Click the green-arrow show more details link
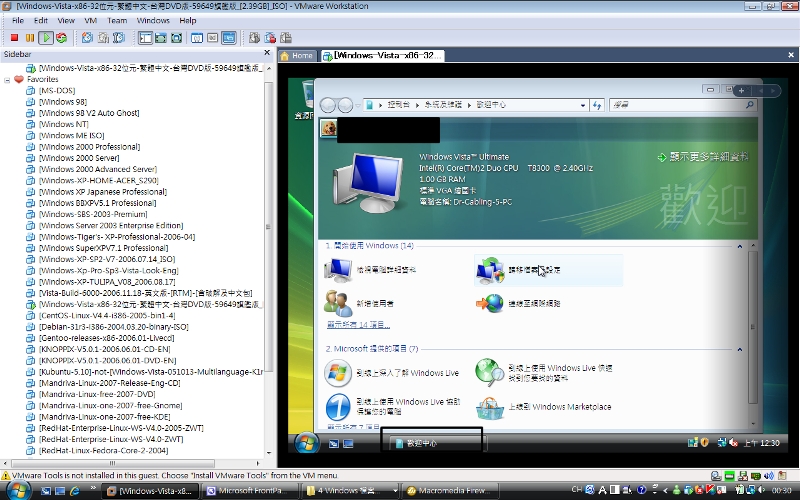Screen dimensions: 800x500 coord(703,157)
